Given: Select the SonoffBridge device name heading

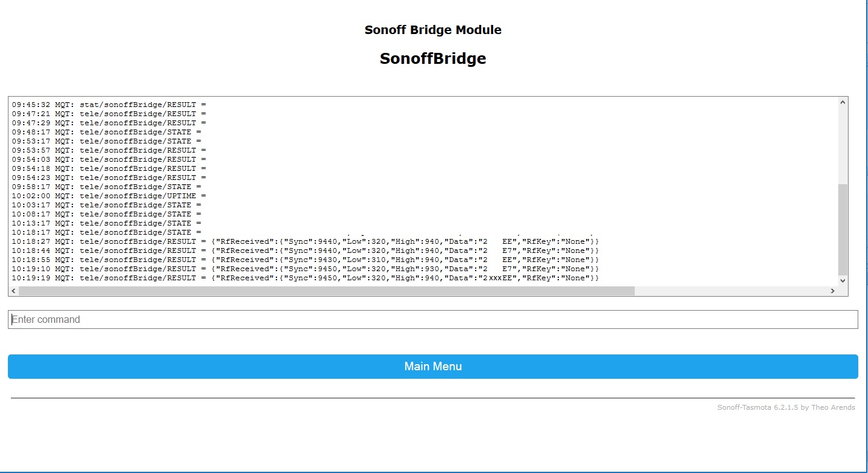Looking at the screenshot, I should click(x=433, y=58).
